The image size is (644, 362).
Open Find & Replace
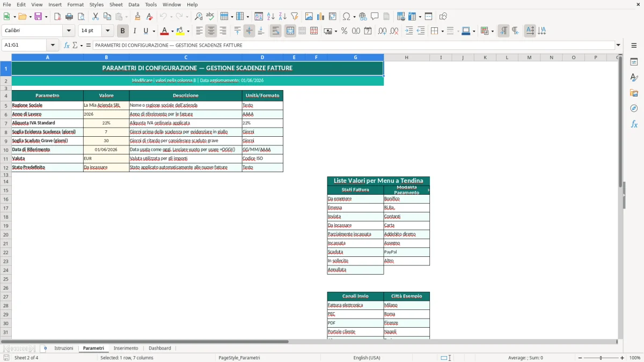click(199, 17)
